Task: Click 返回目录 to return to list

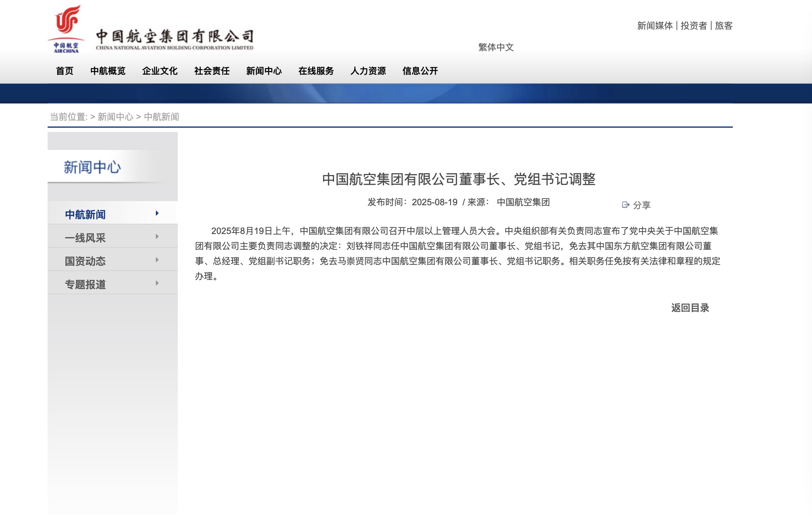Action: pos(690,308)
